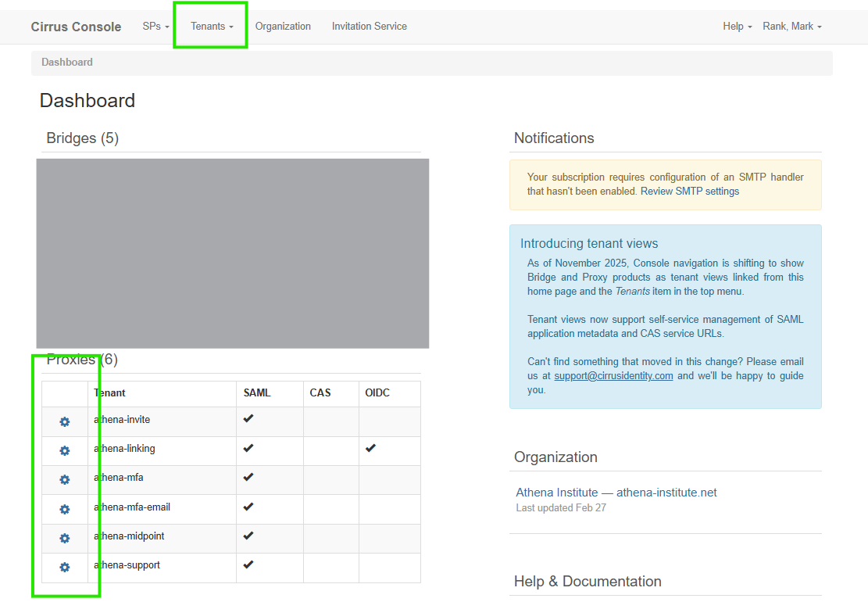Click SAML checkmark for athena-invite
This screenshot has height=602, width=868.
(248, 419)
